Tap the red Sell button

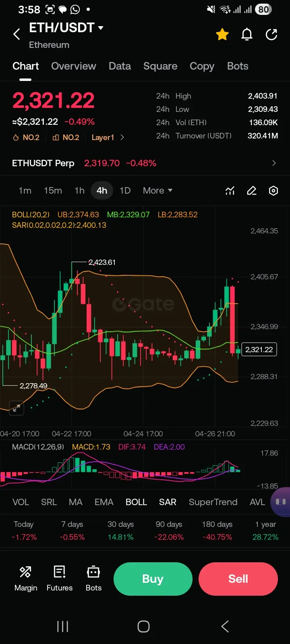(x=238, y=579)
